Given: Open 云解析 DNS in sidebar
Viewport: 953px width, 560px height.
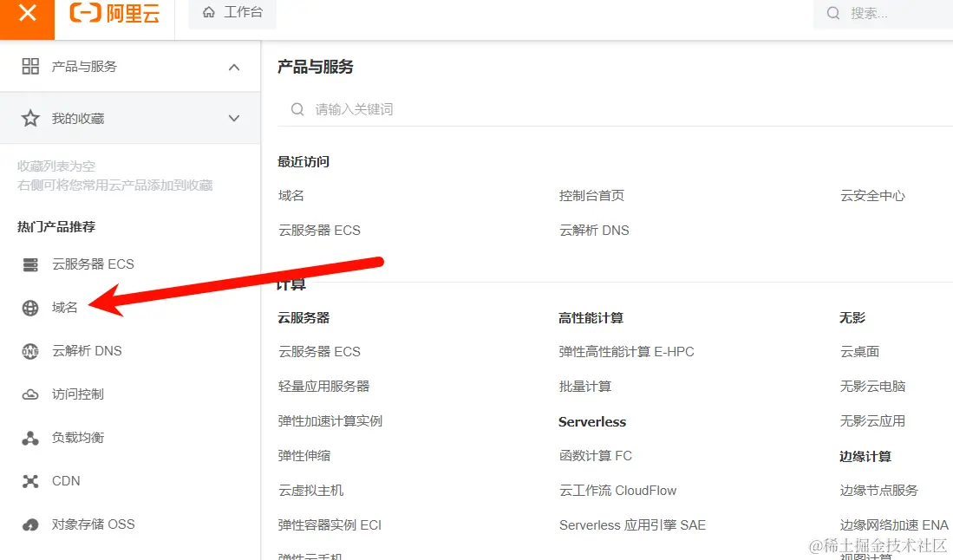Looking at the screenshot, I should pos(87,351).
